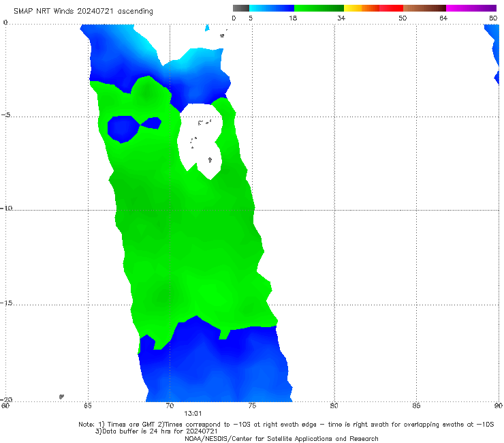Click the magenta-purple 64-80 segment of the color bar
This screenshot has height=443, width=504.
coord(471,8)
